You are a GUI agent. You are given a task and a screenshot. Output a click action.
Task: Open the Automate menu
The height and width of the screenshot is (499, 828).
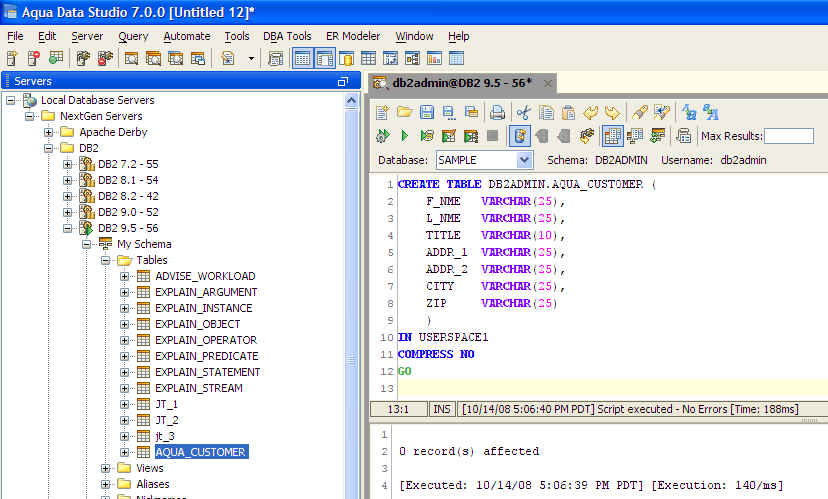click(186, 36)
